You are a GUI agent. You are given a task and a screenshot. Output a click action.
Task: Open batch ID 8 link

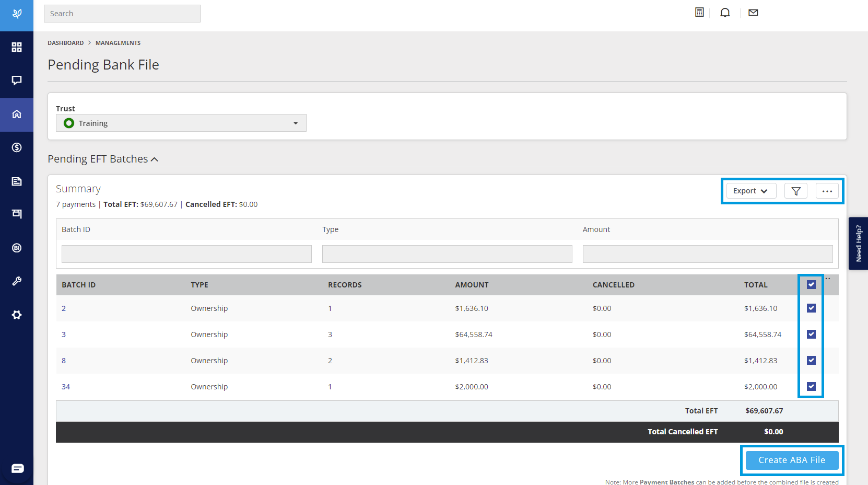click(x=64, y=361)
